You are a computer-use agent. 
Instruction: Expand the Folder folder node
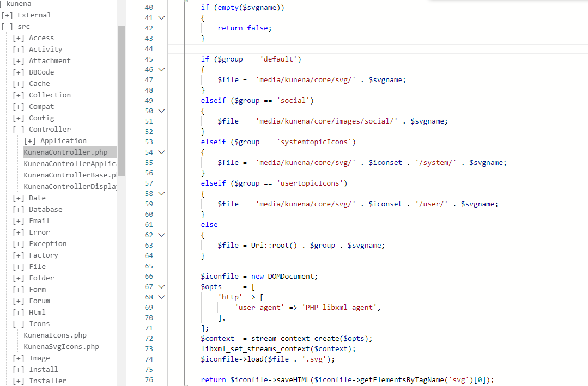19,278
